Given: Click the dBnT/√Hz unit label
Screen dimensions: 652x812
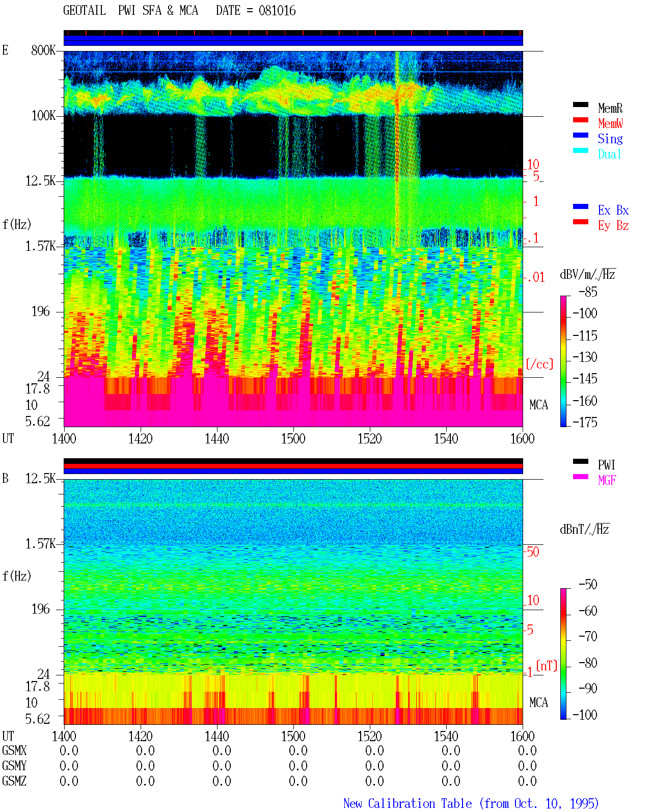Looking at the screenshot, I should [x=585, y=529].
